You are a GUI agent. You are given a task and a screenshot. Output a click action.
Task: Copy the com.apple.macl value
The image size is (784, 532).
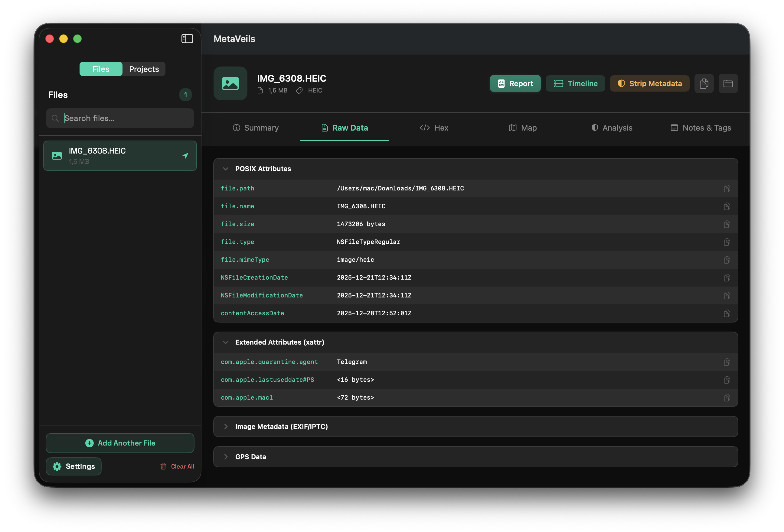(727, 397)
